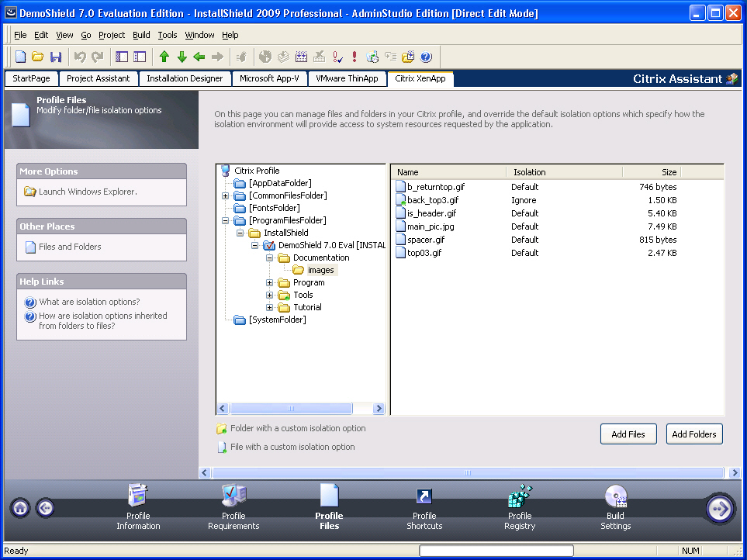Open the Build menu

(x=141, y=35)
